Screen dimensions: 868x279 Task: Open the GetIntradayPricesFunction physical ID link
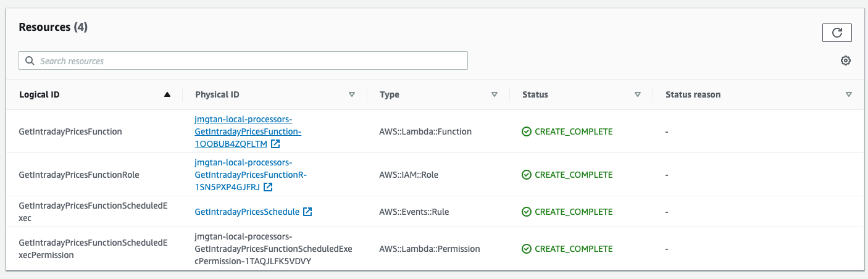pos(248,131)
